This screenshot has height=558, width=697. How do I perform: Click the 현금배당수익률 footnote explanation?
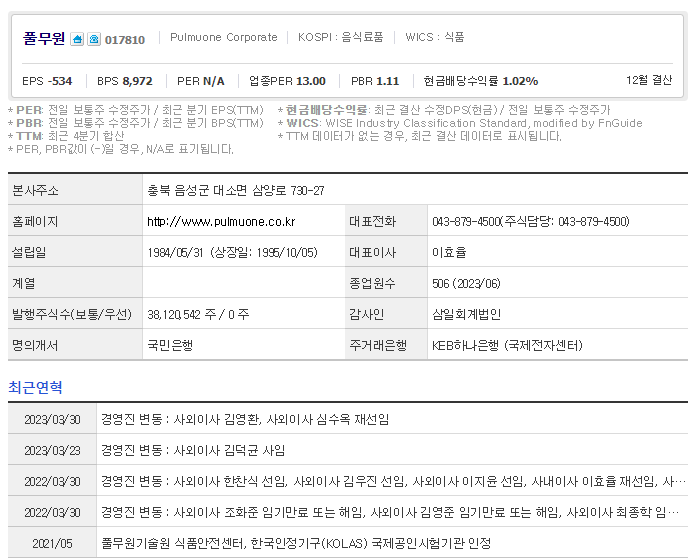click(x=444, y=110)
